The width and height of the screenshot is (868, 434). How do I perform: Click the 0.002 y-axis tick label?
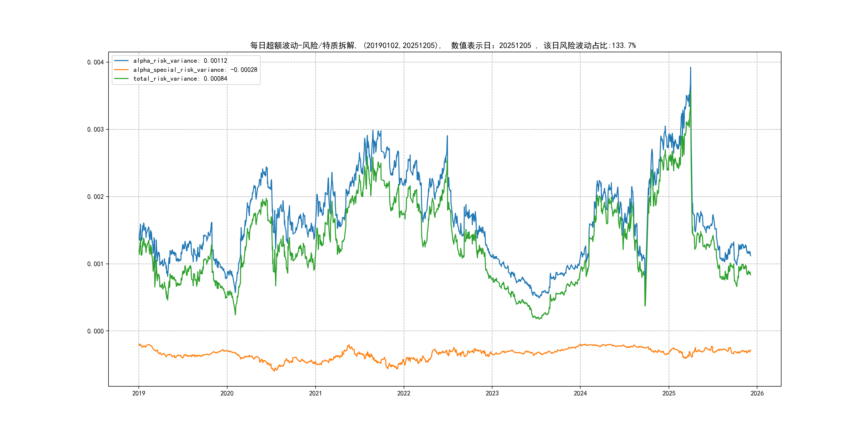click(x=95, y=197)
